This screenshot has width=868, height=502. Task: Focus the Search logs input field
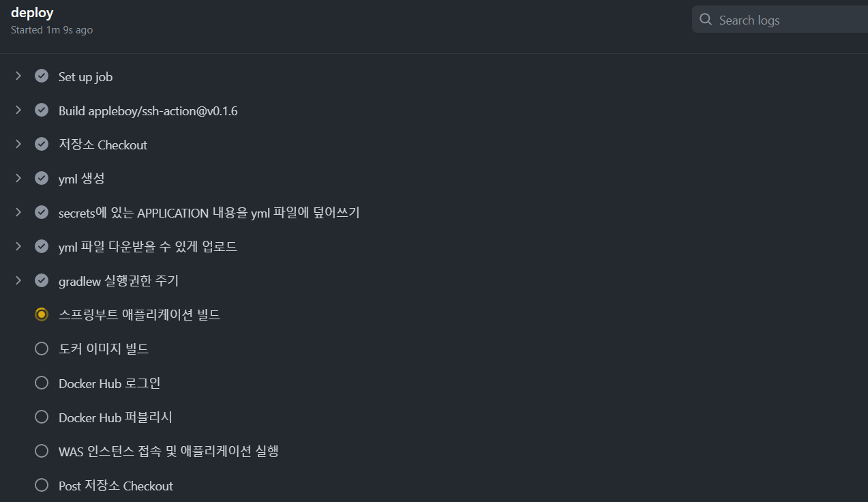pos(780,19)
